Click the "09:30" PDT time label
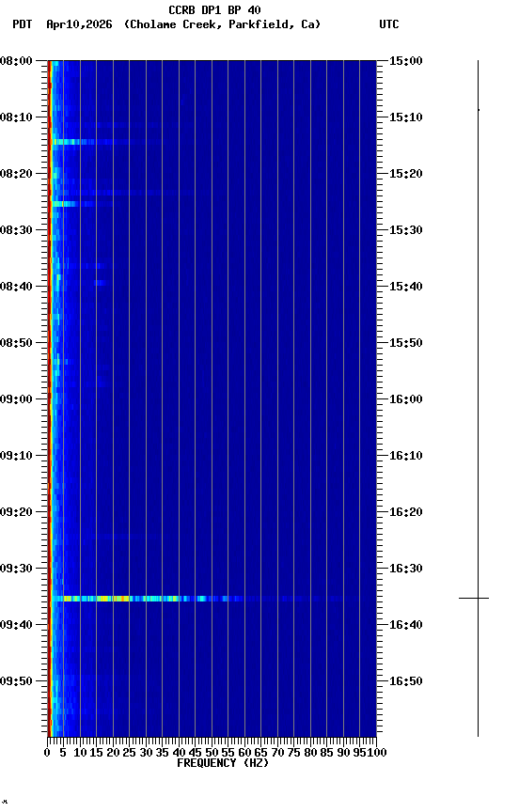 (16, 569)
